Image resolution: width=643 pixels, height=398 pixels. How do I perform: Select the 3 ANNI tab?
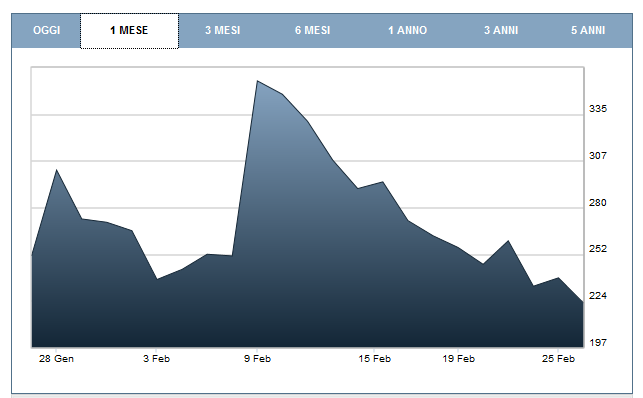pyautogui.click(x=501, y=30)
